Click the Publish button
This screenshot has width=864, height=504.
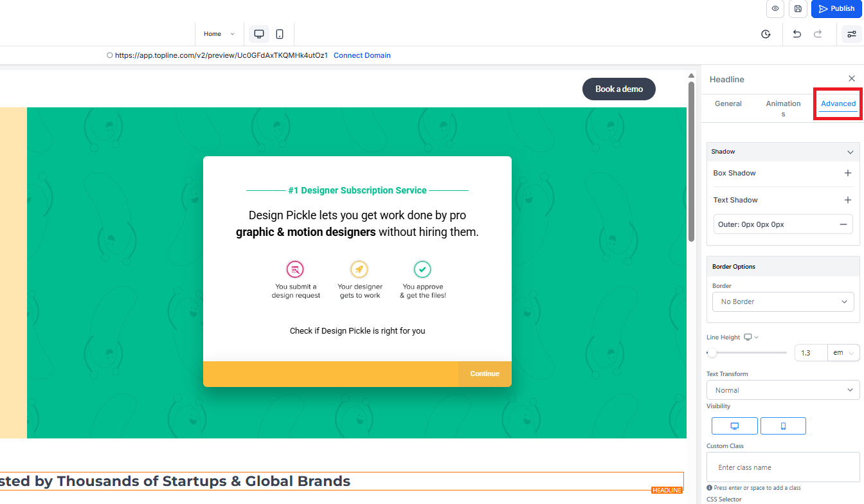[837, 8]
